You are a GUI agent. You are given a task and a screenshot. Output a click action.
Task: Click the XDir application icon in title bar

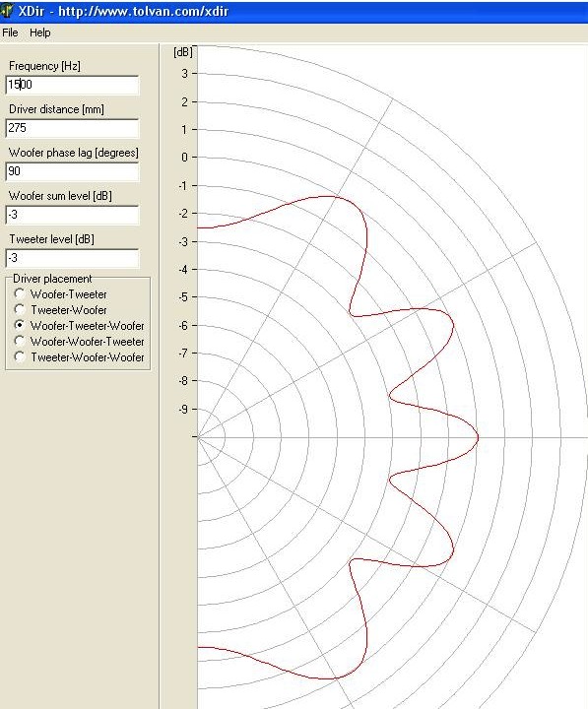(7, 11)
